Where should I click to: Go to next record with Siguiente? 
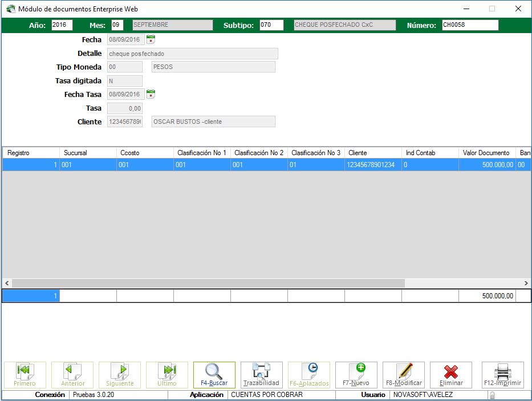click(x=120, y=375)
